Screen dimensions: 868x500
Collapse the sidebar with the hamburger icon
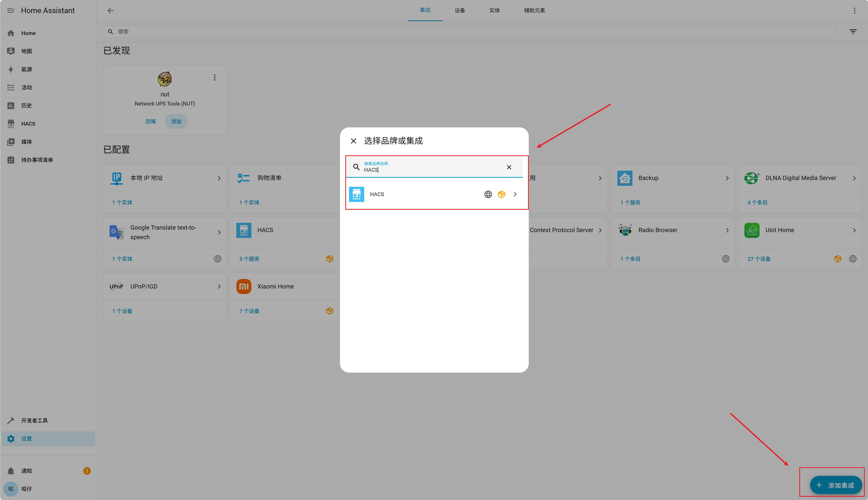point(11,11)
